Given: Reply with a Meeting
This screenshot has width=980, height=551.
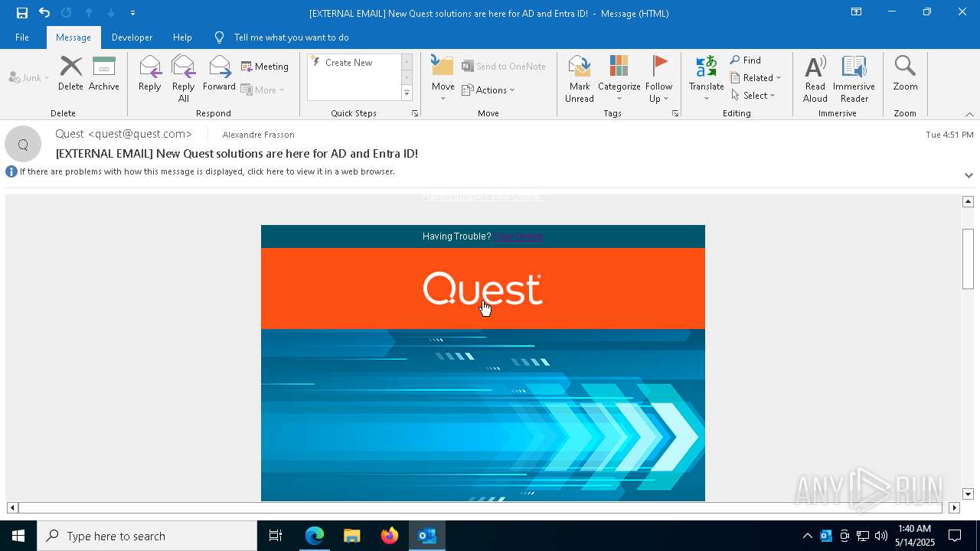Looking at the screenshot, I should coord(265,67).
